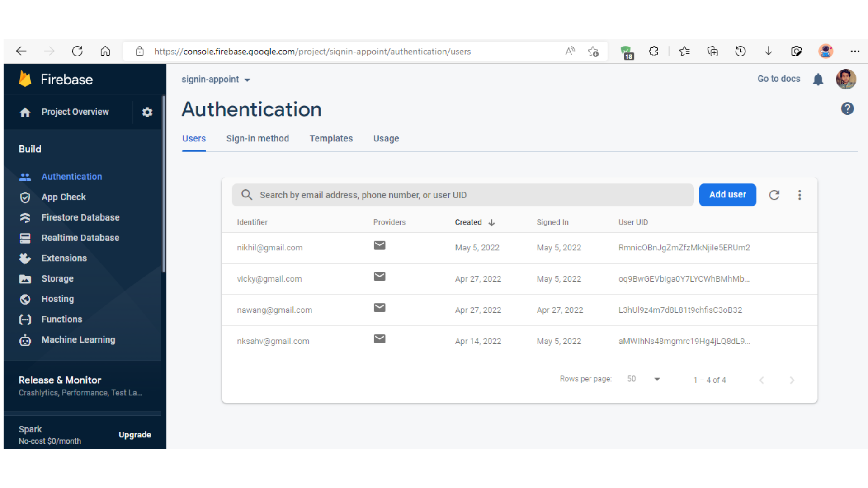Open the rows per page dropdown
868x488 pixels.
click(643, 379)
